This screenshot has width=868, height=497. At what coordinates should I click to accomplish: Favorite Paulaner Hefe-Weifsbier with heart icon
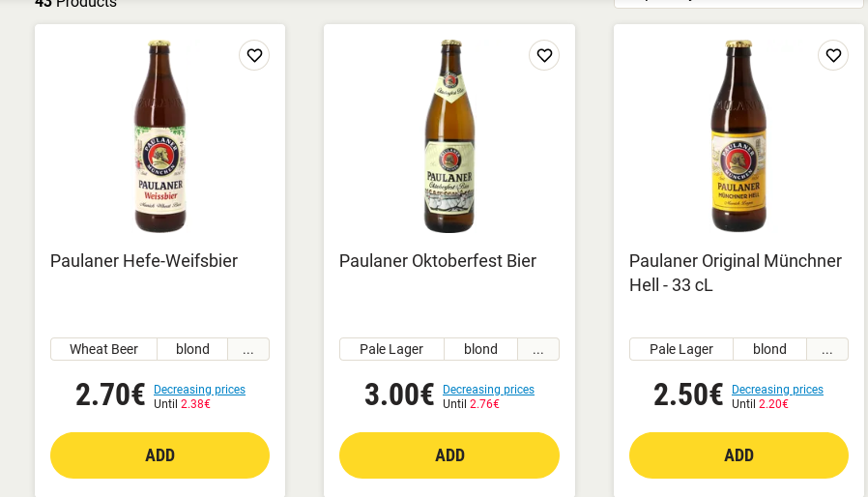pyautogui.click(x=254, y=55)
